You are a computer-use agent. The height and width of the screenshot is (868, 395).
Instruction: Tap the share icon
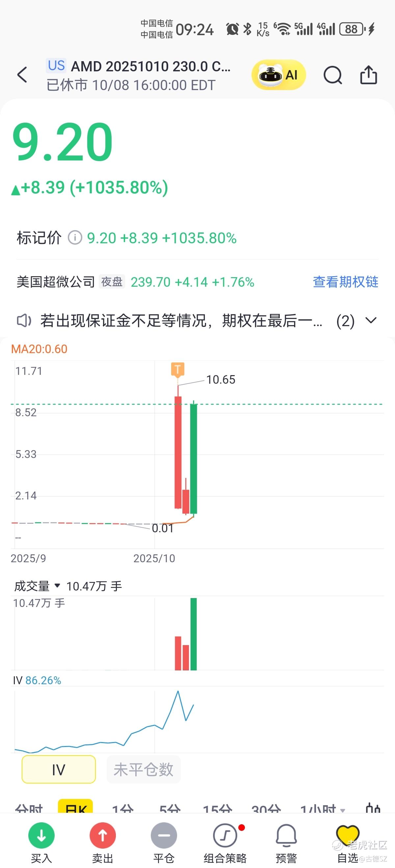(x=368, y=75)
